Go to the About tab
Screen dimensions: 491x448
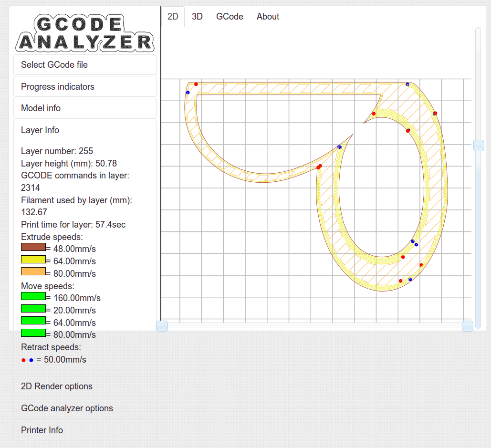click(x=268, y=17)
